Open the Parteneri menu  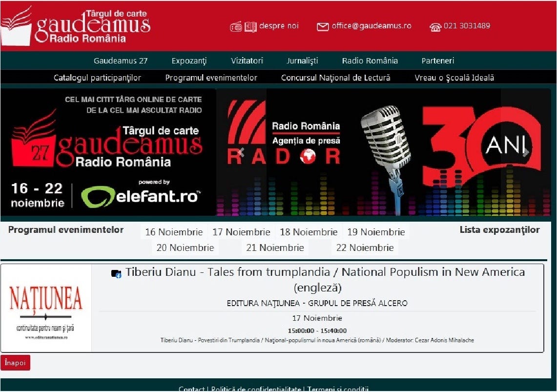[x=437, y=61]
